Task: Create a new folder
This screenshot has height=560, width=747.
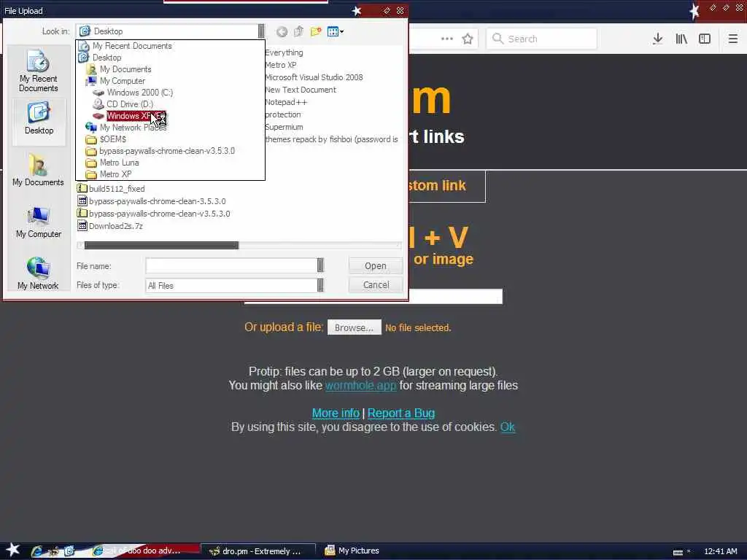Action: click(315, 32)
